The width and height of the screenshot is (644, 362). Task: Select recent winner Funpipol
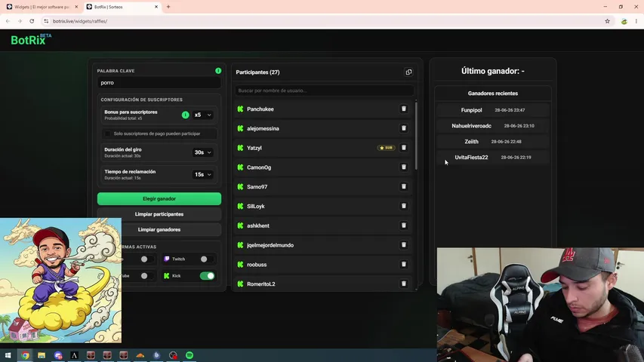click(x=471, y=110)
